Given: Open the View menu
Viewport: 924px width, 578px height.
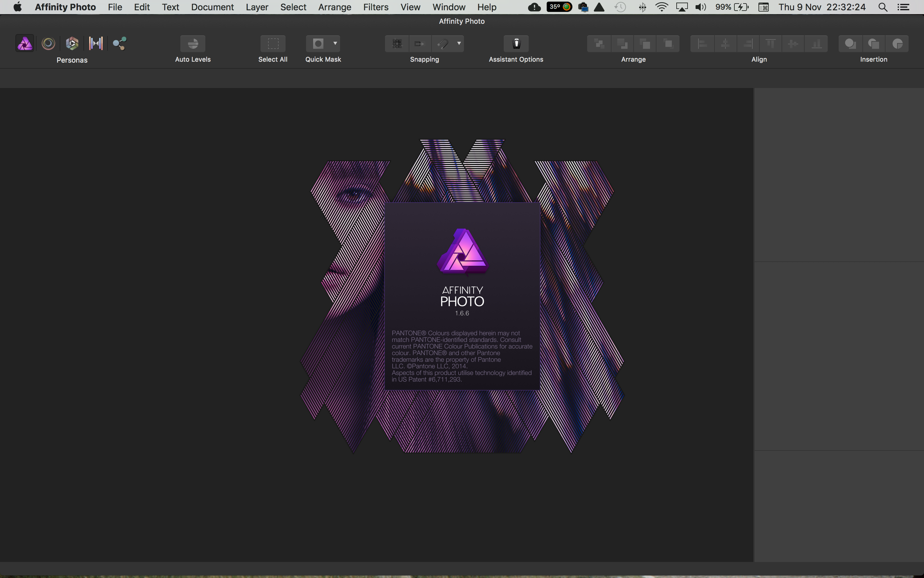Looking at the screenshot, I should tap(410, 7).
